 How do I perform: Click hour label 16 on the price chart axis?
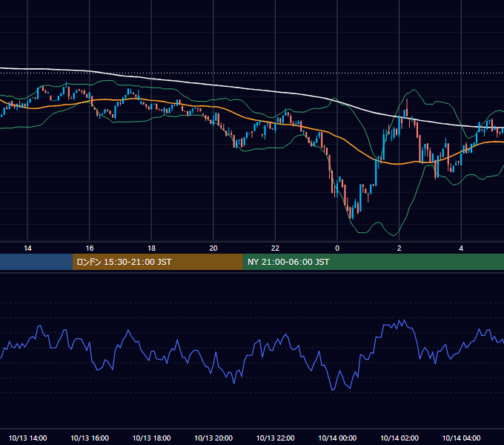click(x=90, y=248)
